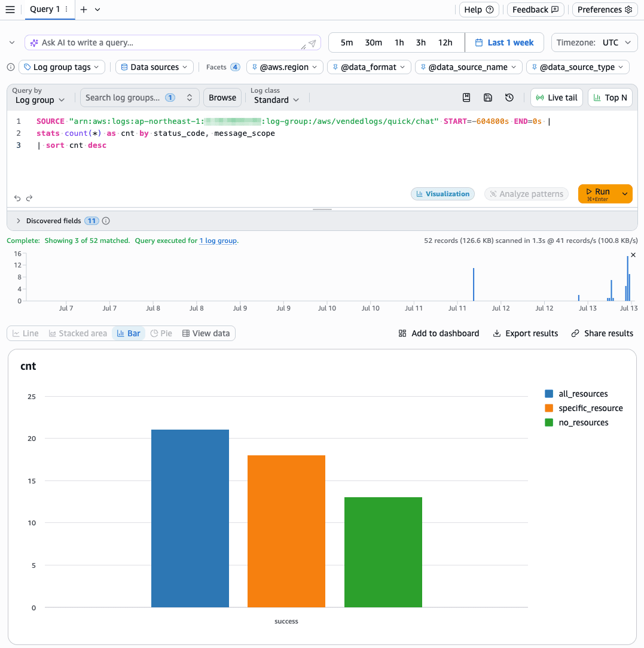The width and height of the screenshot is (644, 648).
Task: Switch chart type to Pie
Action: click(x=161, y=333)
